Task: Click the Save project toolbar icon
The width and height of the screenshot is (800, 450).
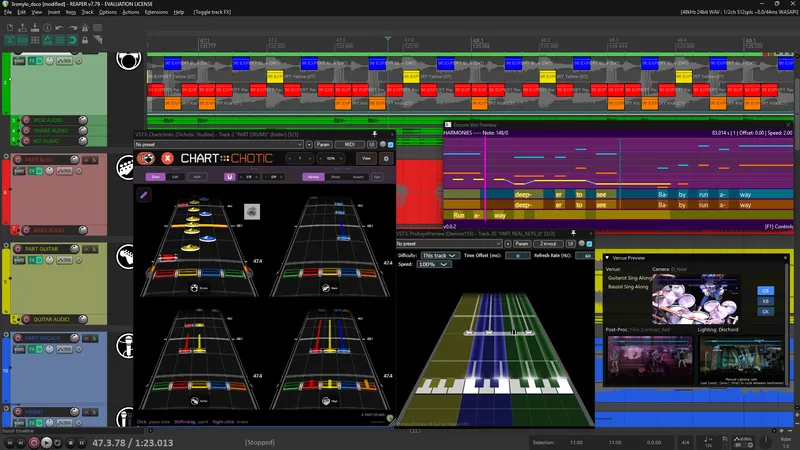Action: click(x=35, y=28)
